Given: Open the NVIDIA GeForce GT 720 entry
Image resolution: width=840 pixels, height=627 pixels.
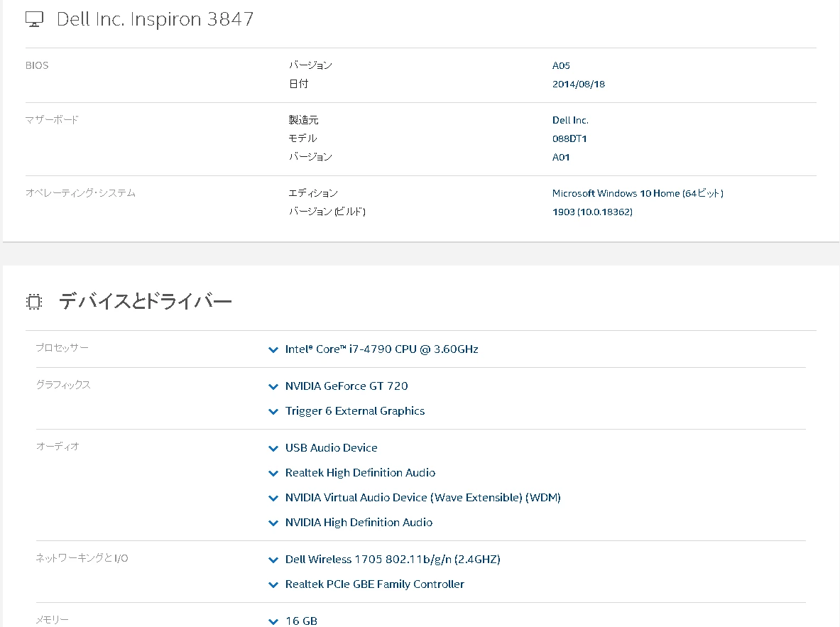Looking at the screenshot, I should point(347,386).
